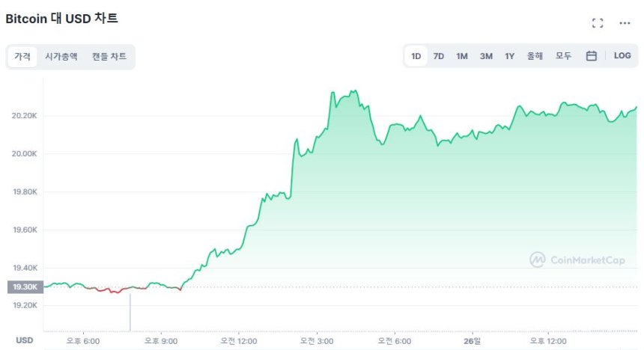Open fullscreen chart view icon
The width and height of the screenshot is (644, 350).
click(x=597, y=23)
